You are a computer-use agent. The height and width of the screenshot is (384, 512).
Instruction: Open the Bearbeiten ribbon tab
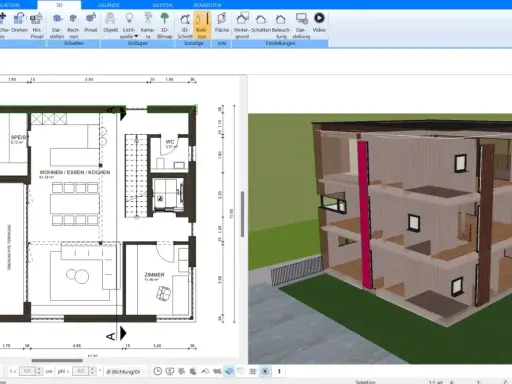[x=207, y=5]
